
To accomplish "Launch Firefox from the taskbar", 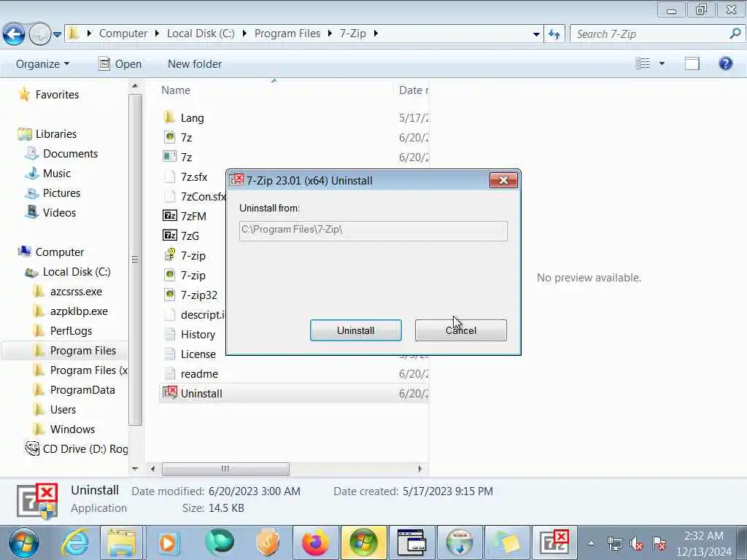I will point(315,542).
